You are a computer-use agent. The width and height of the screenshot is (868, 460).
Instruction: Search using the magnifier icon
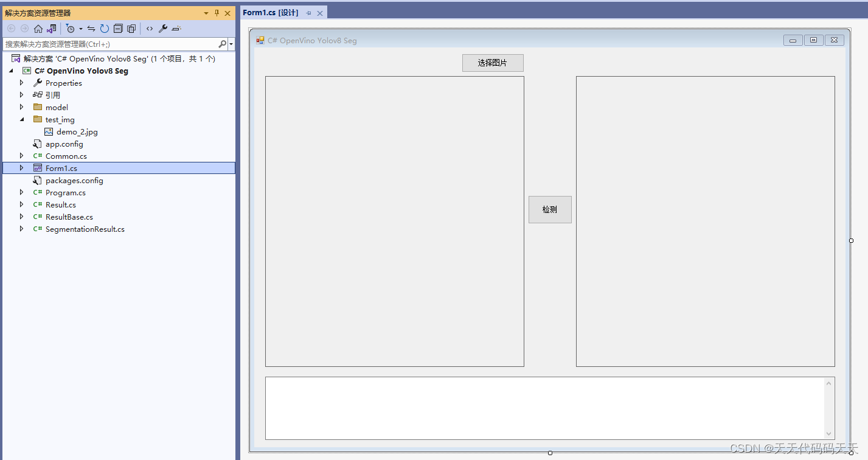coord(222,44)
